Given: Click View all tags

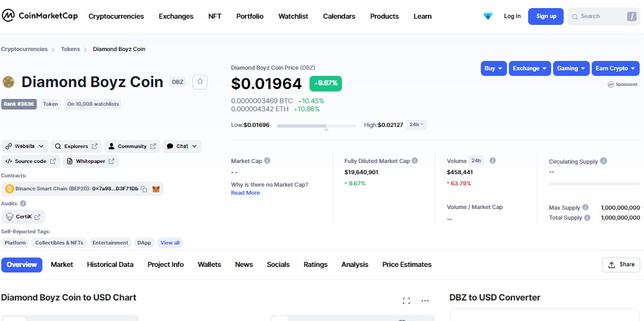Looking at the screenshot, I should (x=170, y=243).
